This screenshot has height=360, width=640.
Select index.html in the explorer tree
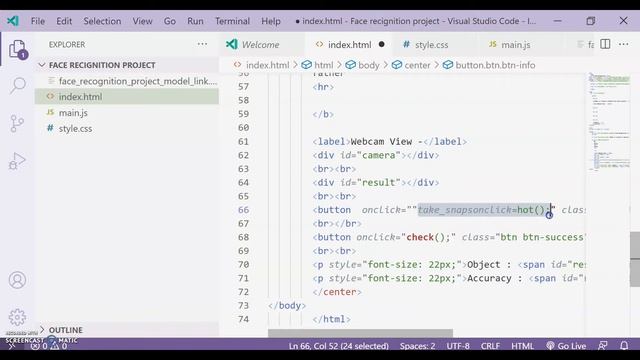127,97
